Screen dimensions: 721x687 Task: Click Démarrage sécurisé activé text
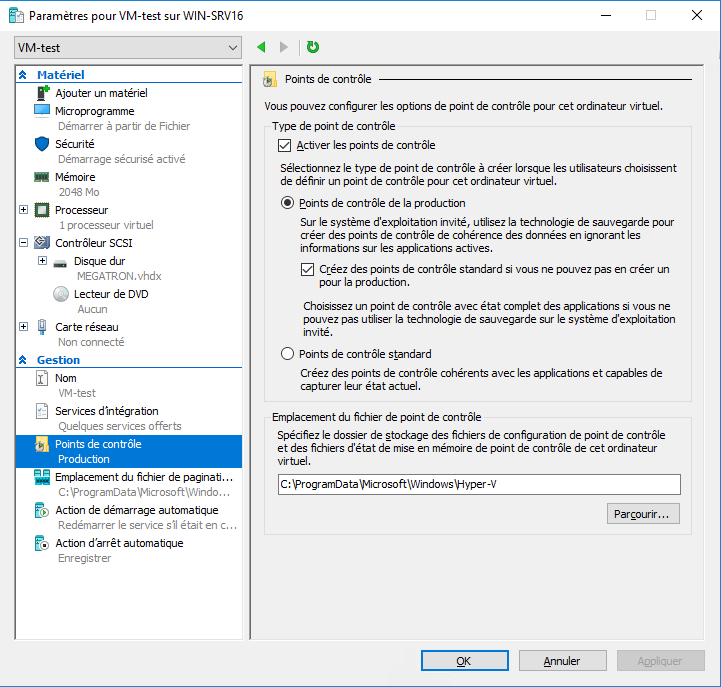(121, 159)
